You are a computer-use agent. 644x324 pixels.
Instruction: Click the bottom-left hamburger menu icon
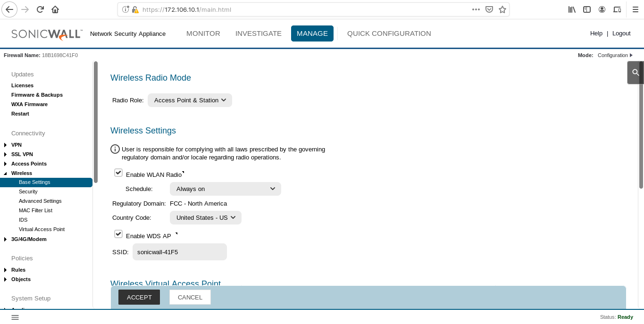pos(15,317)
